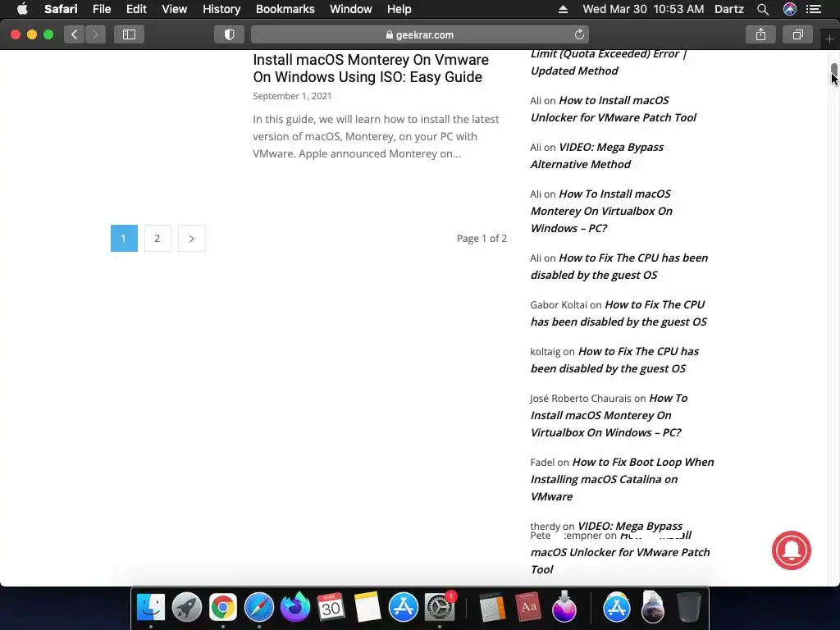
Task: Open the Help menu
Action: [399, 9]
